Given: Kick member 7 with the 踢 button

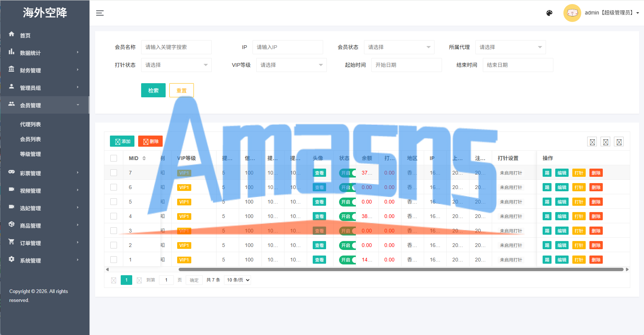Looking at the screenshot, I should [547, 173].
